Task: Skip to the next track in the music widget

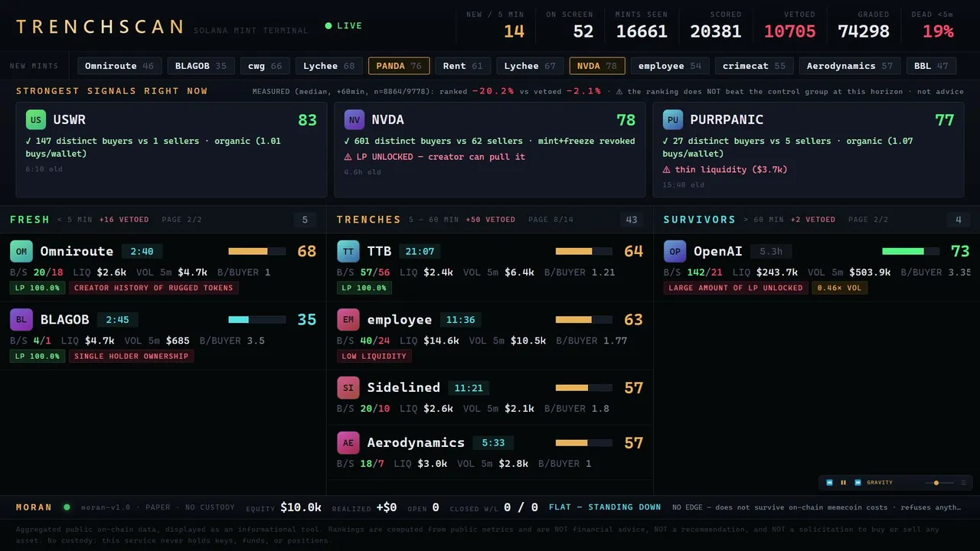Action: (858, 483)
